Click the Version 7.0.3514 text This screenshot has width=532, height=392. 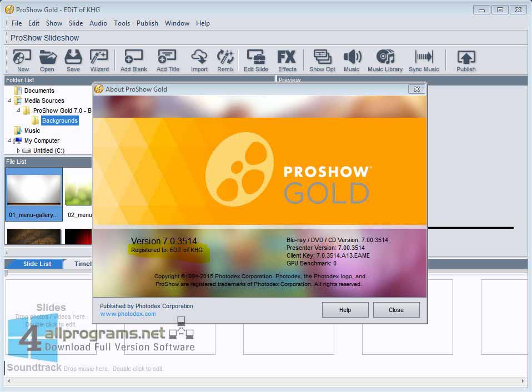164,241
